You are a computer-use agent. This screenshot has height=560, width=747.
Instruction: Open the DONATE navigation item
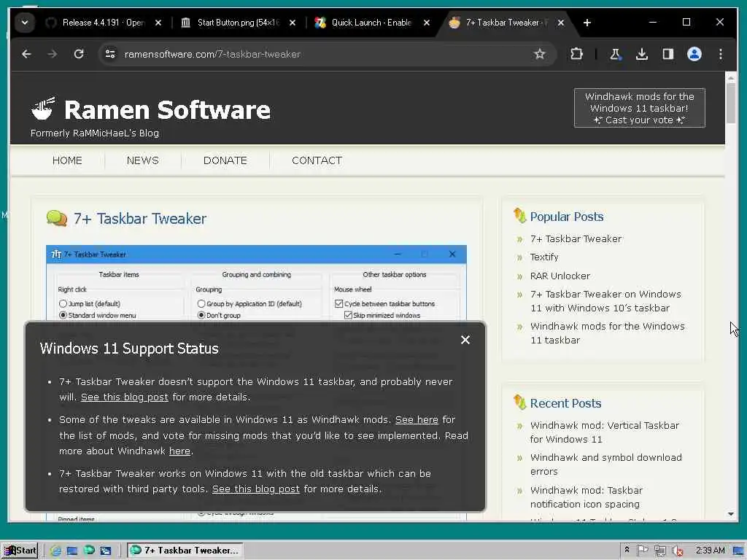tap(225, 160)
